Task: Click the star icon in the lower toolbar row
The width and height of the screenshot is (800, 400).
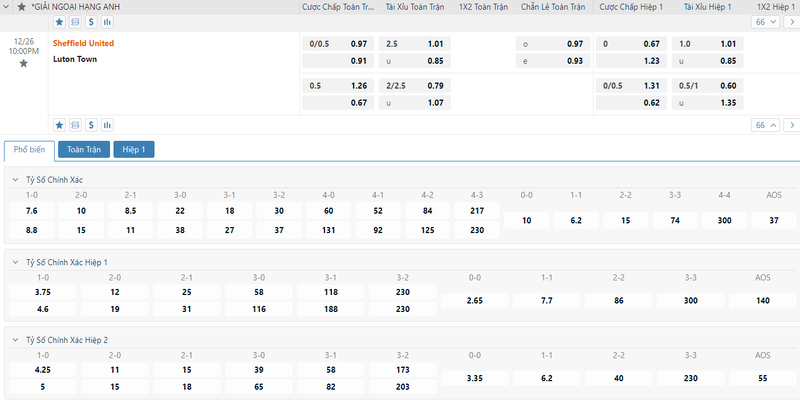Action: click(x=60, y=125)
